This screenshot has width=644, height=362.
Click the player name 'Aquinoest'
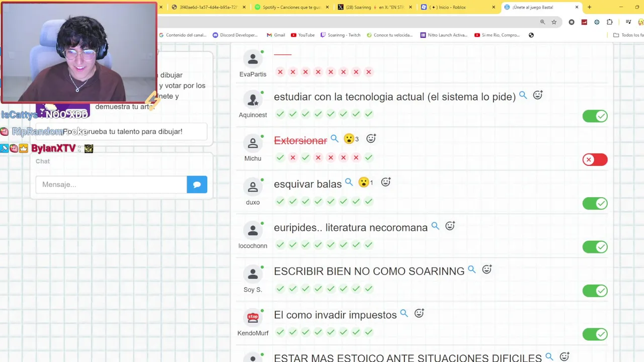(x=253, y=115)
